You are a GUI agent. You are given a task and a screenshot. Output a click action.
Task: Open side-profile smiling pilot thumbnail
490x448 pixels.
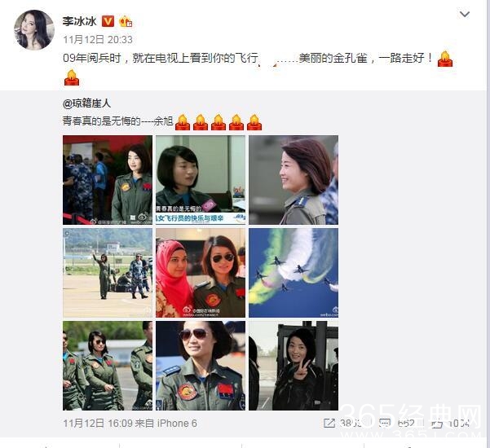[294, 180]
